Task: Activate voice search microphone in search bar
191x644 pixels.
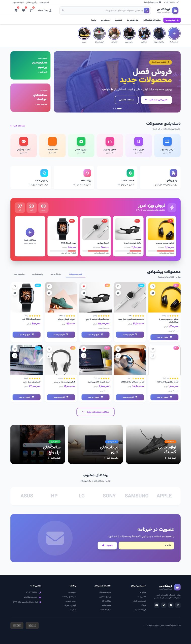Action: [63, 10]
